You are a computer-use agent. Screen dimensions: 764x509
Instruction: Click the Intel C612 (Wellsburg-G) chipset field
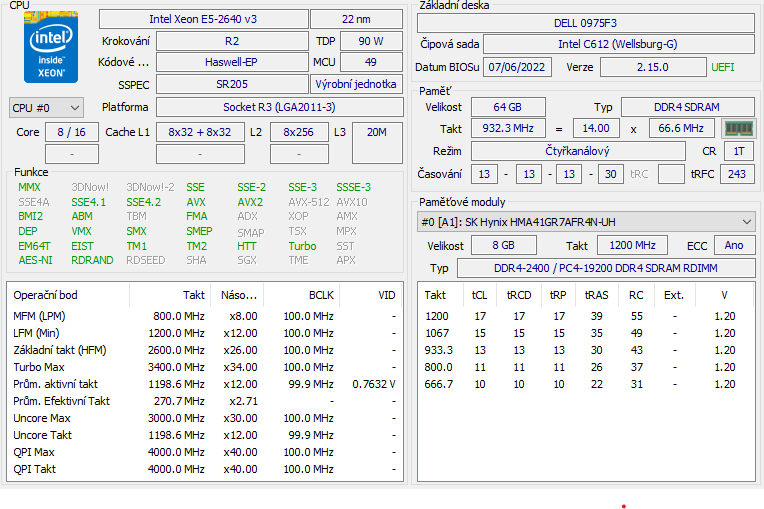pyautogui.click(x=618, y=44)
